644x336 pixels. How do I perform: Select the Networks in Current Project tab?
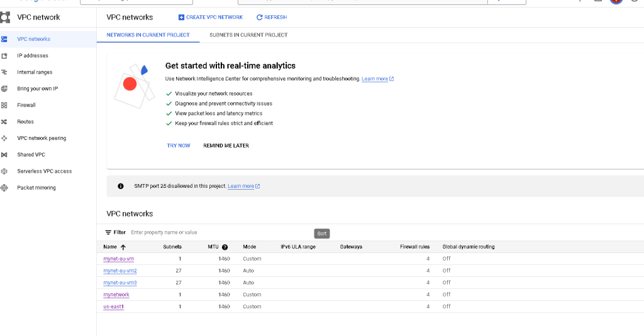coord(148,35)
